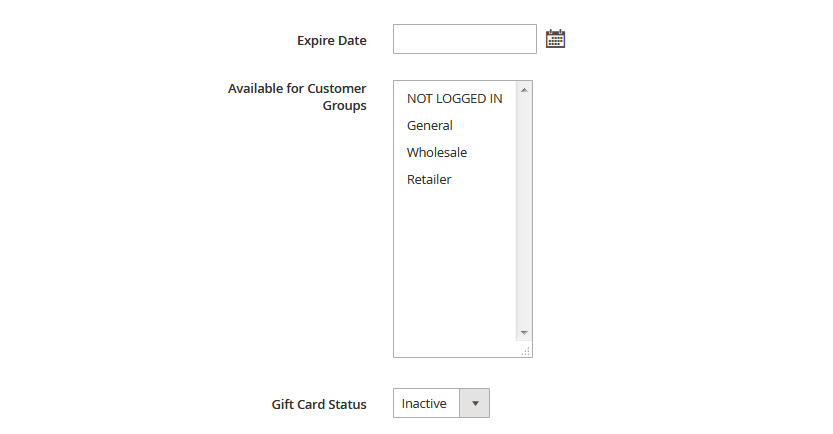This screenshot has width=833, height=434.
Task: Open the Expire Date calendar picker
Action: click(555, 39)
